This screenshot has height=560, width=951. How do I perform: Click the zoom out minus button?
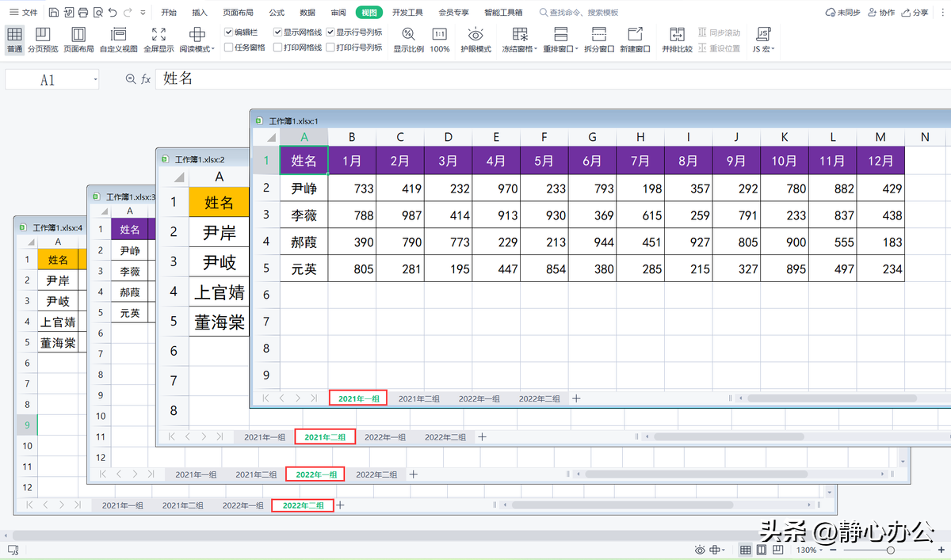(x=832, y=550)
